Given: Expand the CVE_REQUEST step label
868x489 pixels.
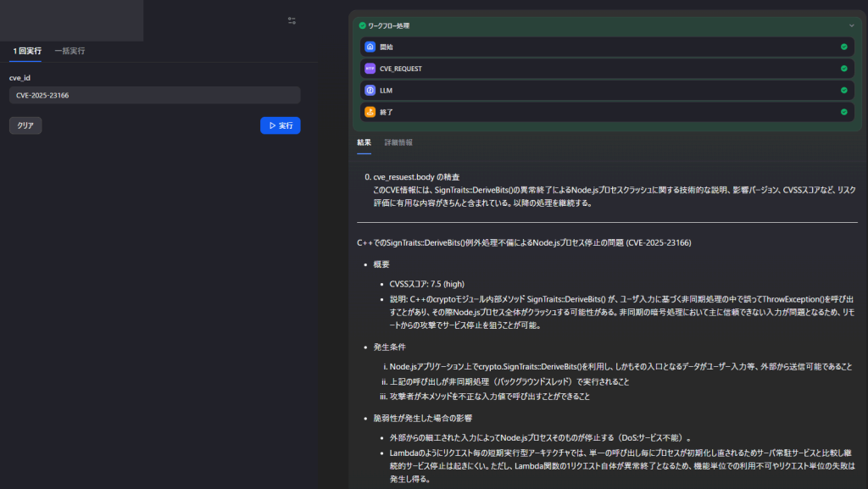Looking at the screenshot, I should click(401, 69).
